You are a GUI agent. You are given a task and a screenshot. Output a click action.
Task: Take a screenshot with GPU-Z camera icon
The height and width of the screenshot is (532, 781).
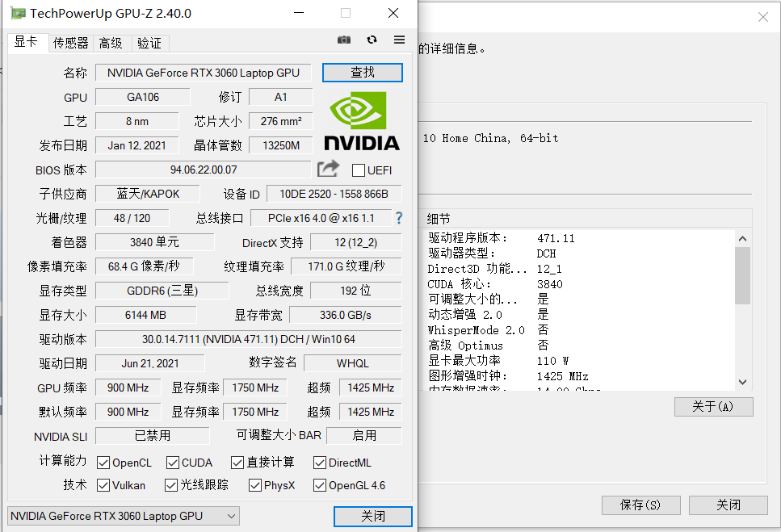tap(344, 40)
